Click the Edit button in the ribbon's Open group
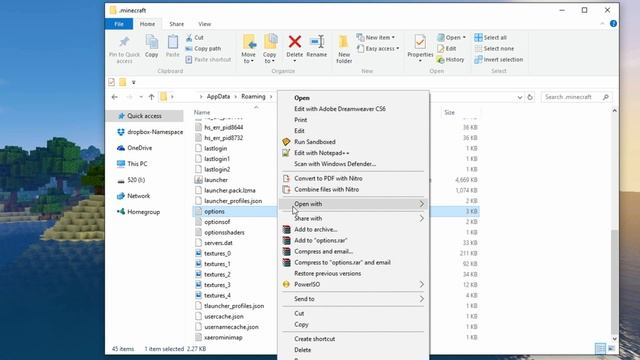The image size is (640, 360). pos(447,49)
